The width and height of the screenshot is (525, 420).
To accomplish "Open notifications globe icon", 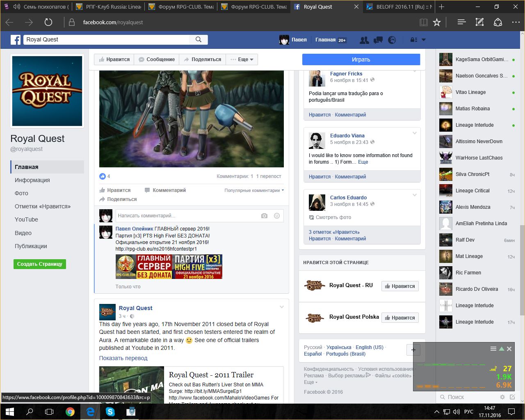I will (392, 40).
